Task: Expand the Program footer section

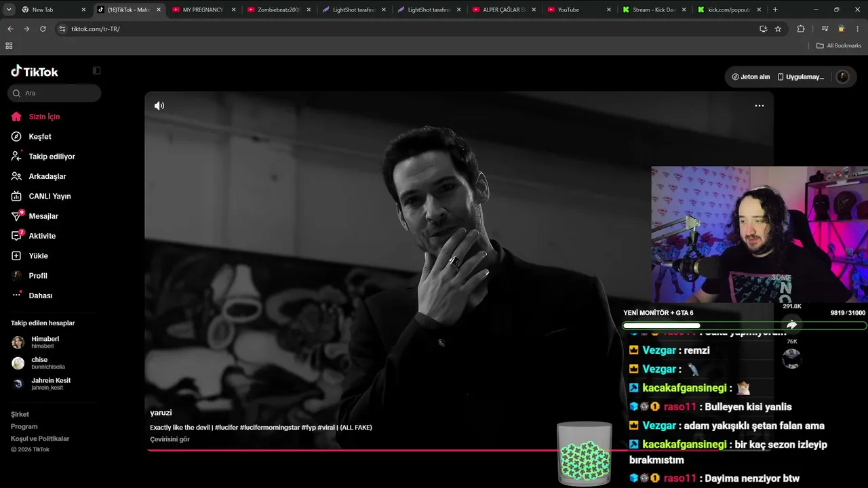Action: point(24,426)
